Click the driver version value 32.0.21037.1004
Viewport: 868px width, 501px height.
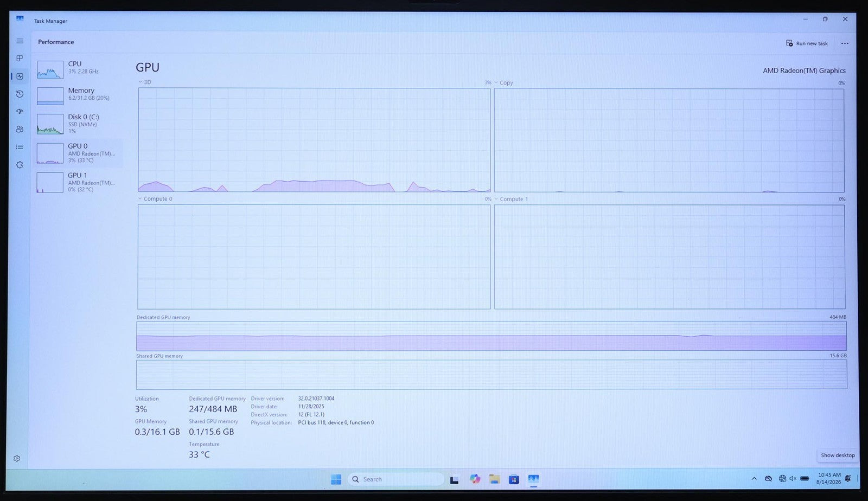tap(316, 399)
